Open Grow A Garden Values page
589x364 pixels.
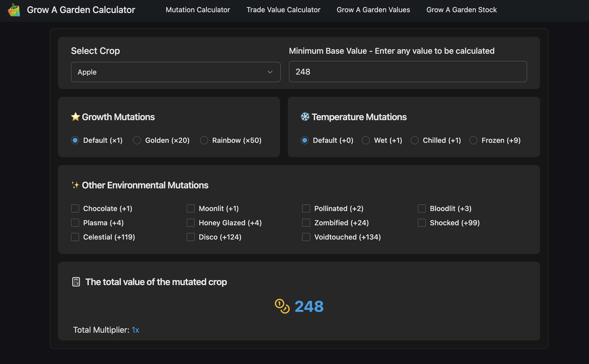point(373,10)
